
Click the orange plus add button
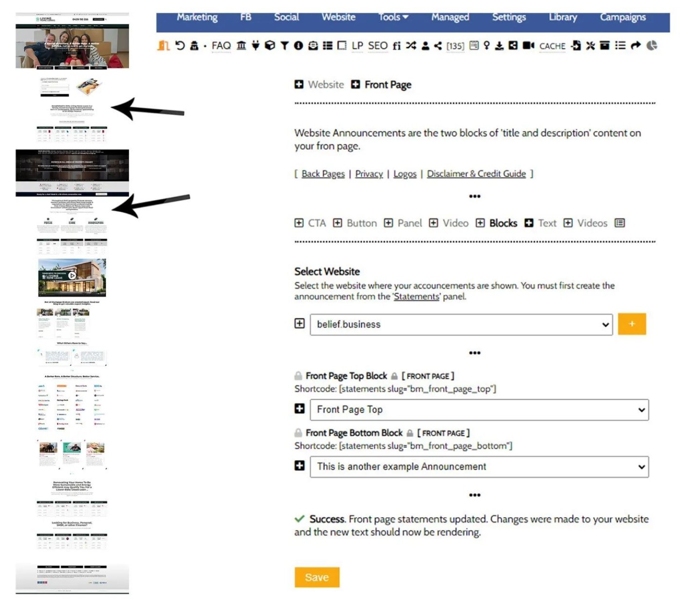point(631,324)
